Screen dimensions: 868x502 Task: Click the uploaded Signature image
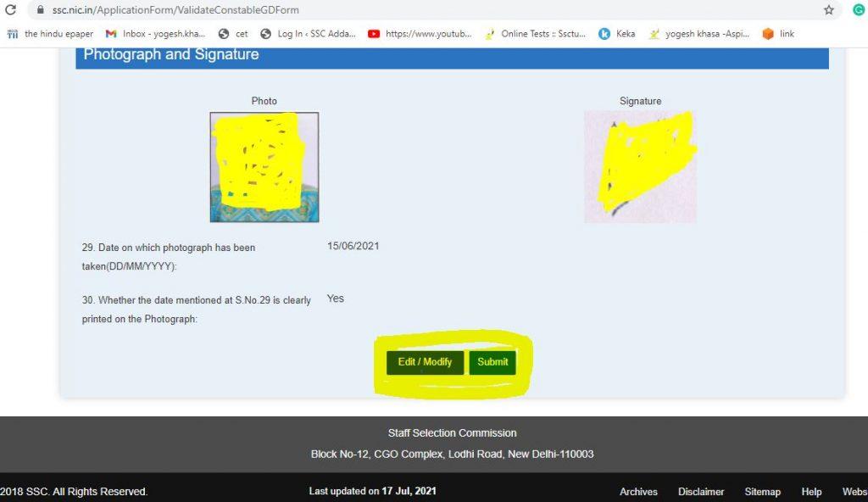point(641,167)
